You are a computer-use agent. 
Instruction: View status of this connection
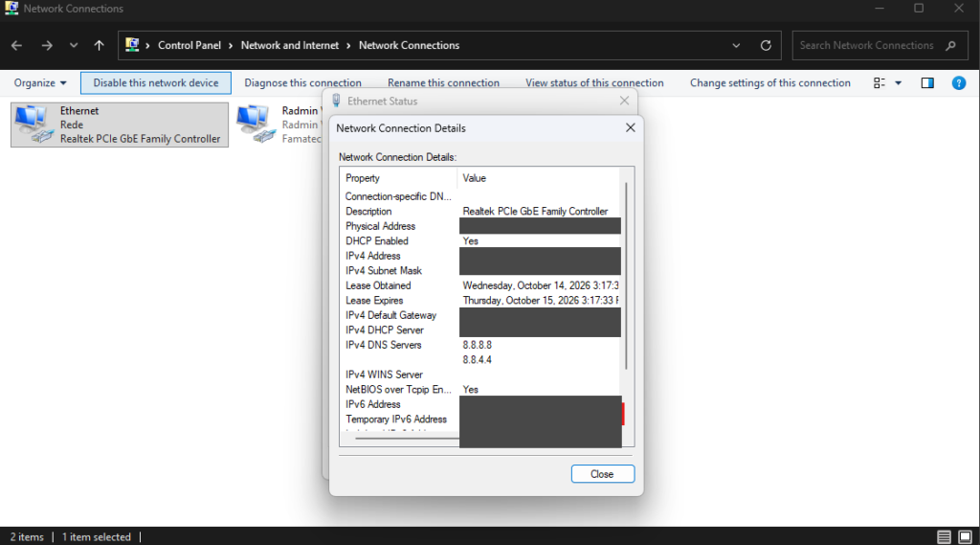point(594,82)
